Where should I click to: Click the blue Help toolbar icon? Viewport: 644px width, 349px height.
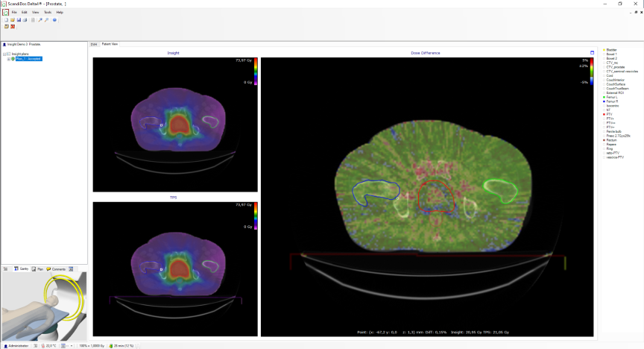[x=54, y=20]
